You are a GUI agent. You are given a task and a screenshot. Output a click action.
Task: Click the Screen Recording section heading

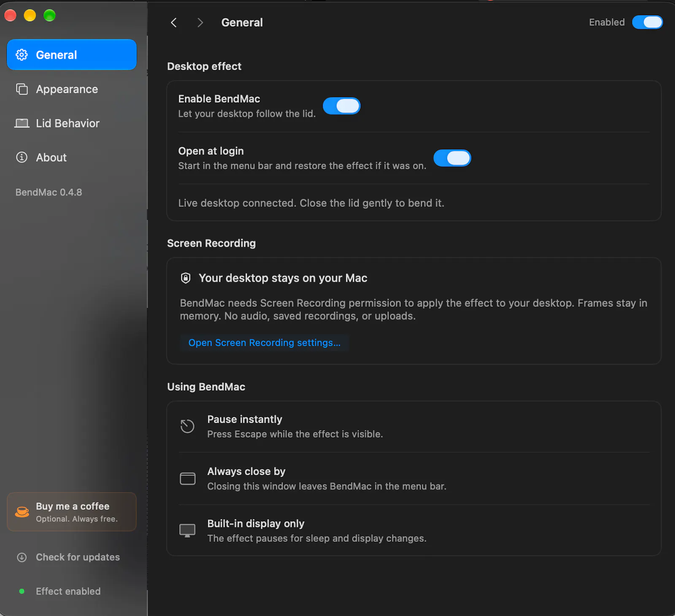[211, 243]
